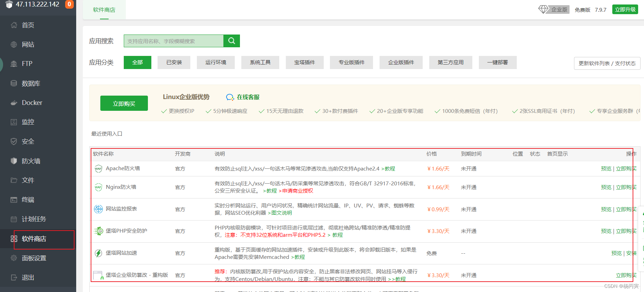Click the 网站监控报表 icon
The width and height of the screenshot is (644, 292).
(x=98, y=209)
